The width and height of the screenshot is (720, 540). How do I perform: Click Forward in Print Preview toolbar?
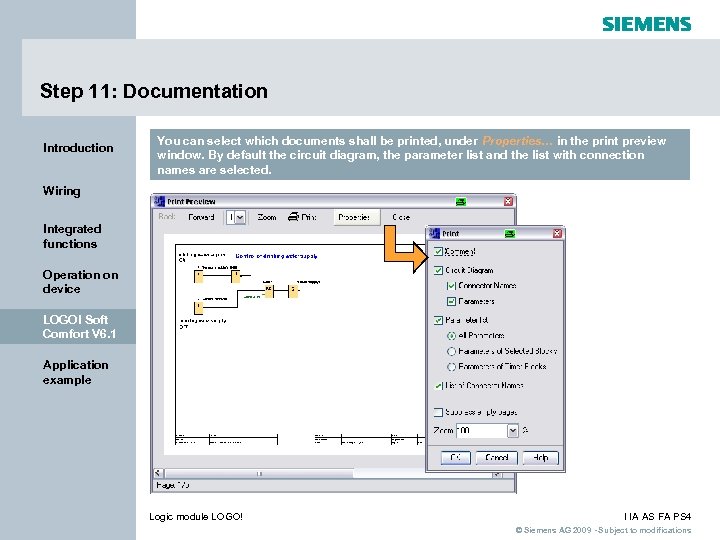tap(201, 217)
